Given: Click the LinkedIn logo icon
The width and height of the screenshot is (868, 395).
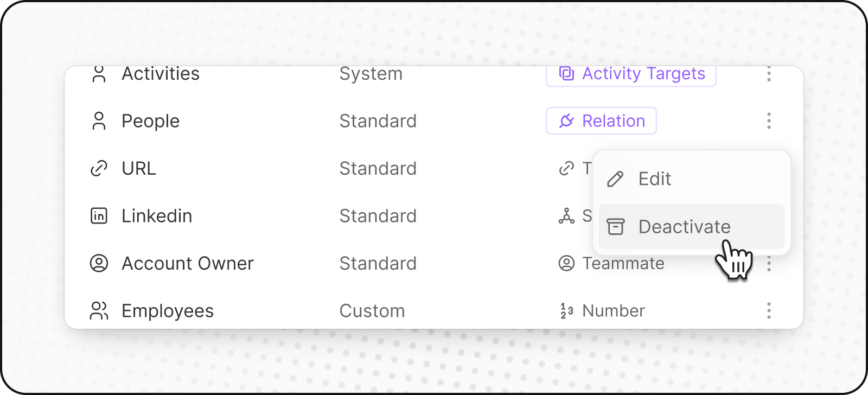Looking at the screenshot, I should point(99,216).
